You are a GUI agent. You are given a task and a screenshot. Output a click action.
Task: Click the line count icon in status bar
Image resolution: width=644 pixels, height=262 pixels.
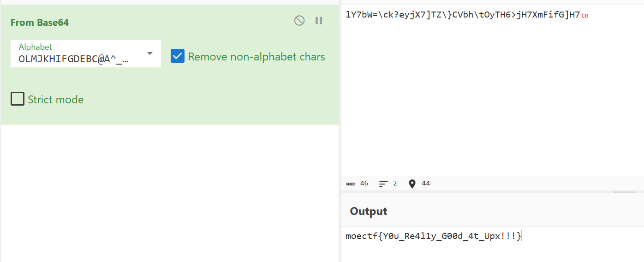tap(383, 184)
